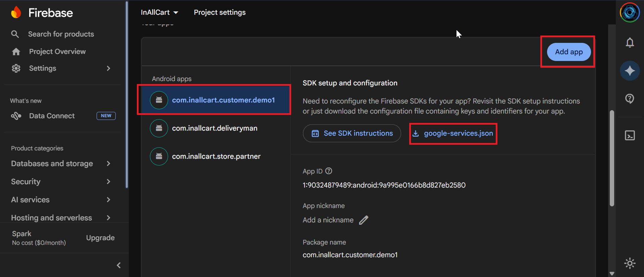Click the scrollbar down arrow
The height and width of the screenshot is (277, 644).
click(612, 273)
